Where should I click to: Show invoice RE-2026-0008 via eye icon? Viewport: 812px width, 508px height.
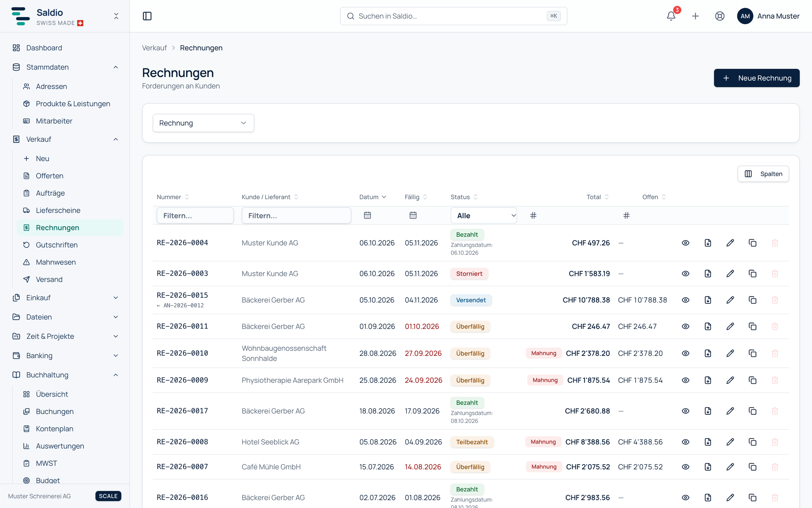point(685,442)
